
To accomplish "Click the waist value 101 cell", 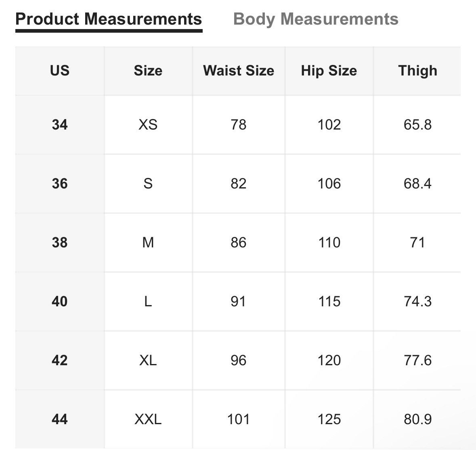I will tap(239, 419).
